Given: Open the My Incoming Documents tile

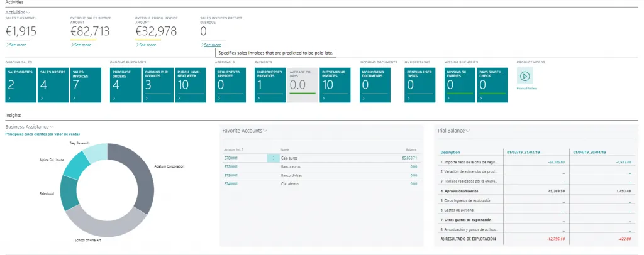Looking at the screenshot, I should [x=375, y=85].
